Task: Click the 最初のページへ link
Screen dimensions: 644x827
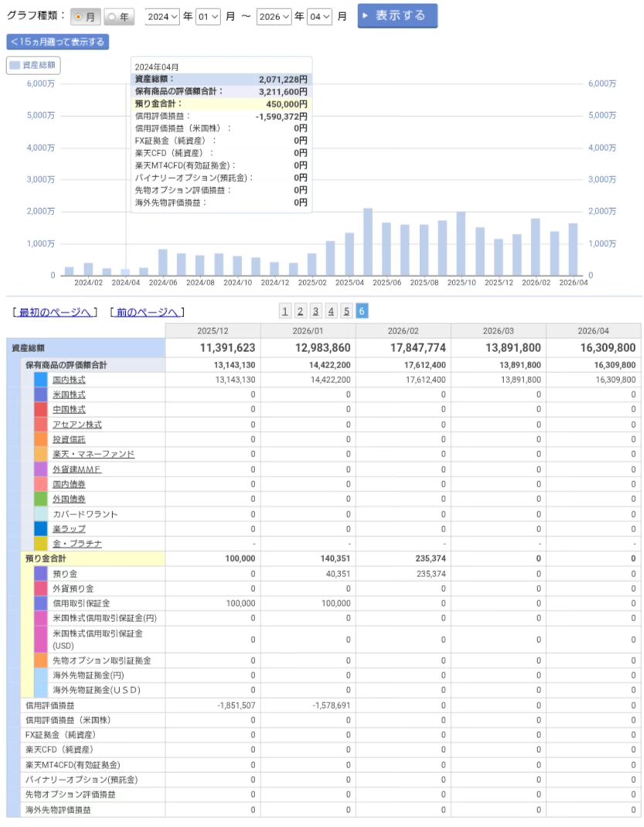Action: coord(55,312)
